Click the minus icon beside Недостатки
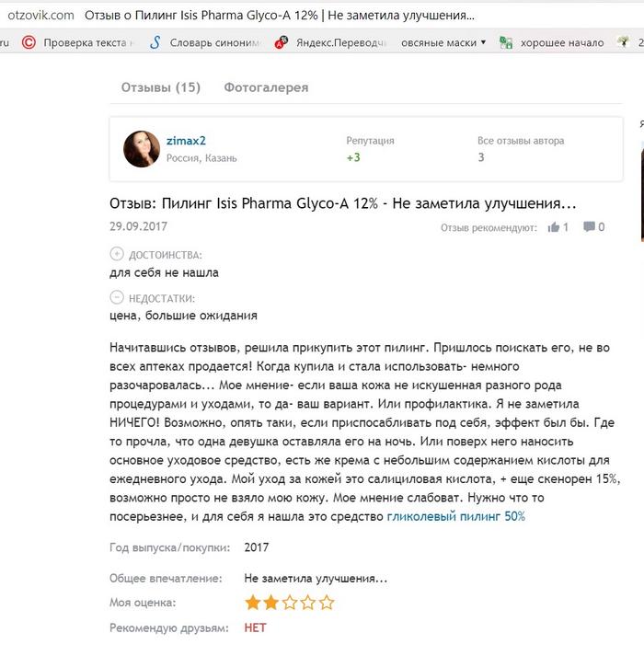The image size is (644, 656). pyautogui.click(x=116, y=297)
